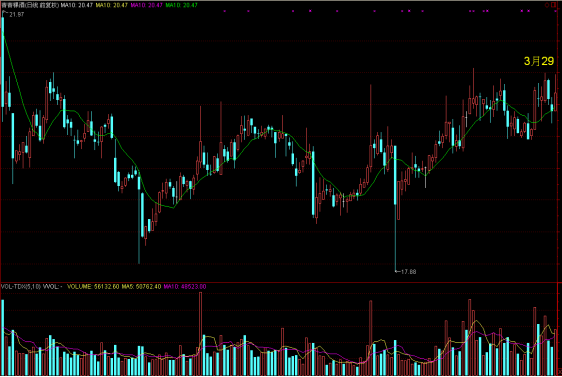This screenshot has height=377, width=562.
Task: Click the last magenta info marker near top-right
Action: 528,11
